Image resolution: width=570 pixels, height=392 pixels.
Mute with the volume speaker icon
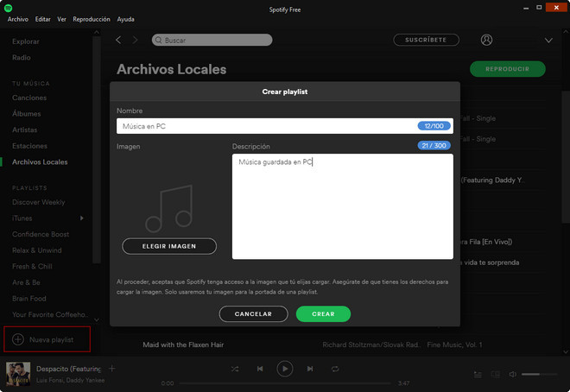[512, 374]
